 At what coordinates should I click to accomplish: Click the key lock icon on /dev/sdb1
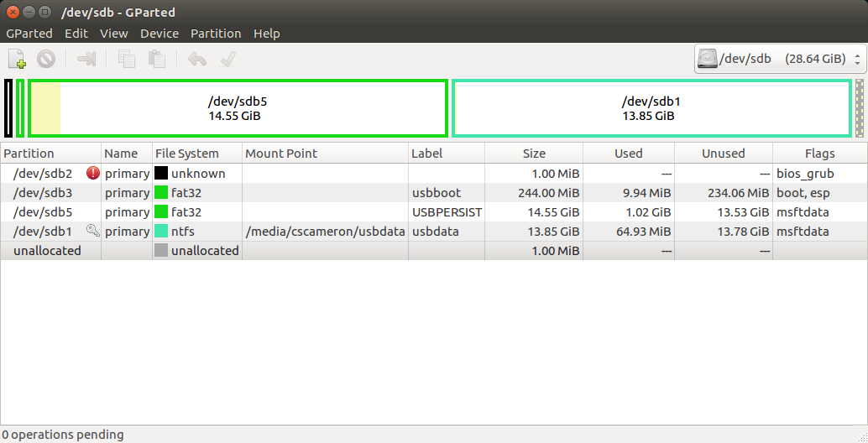tap(93, 231)
